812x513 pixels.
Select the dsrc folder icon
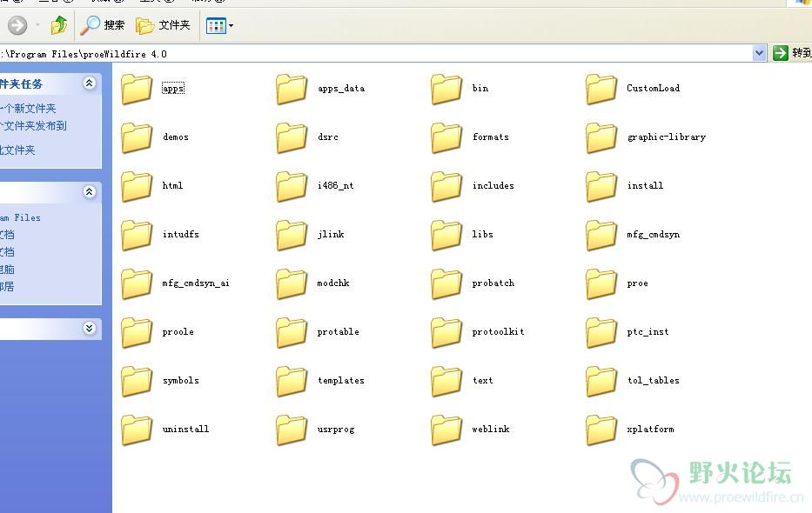[x=292, y=137]
